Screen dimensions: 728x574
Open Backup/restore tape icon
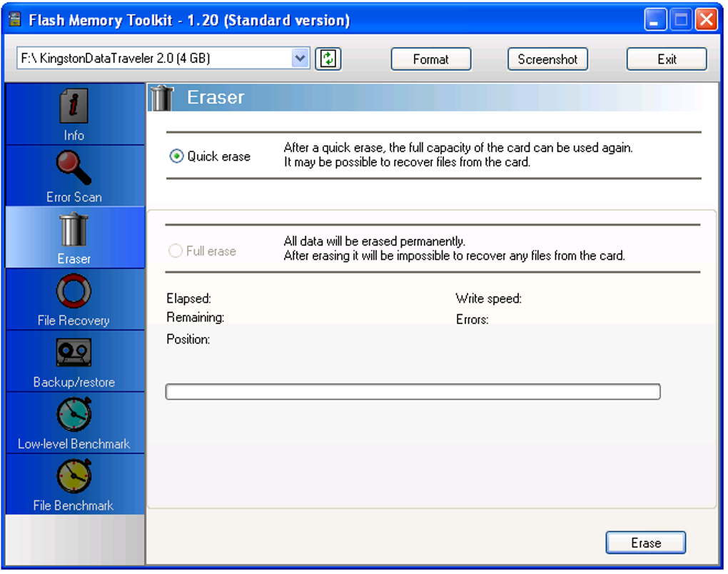tap(74, 353)
